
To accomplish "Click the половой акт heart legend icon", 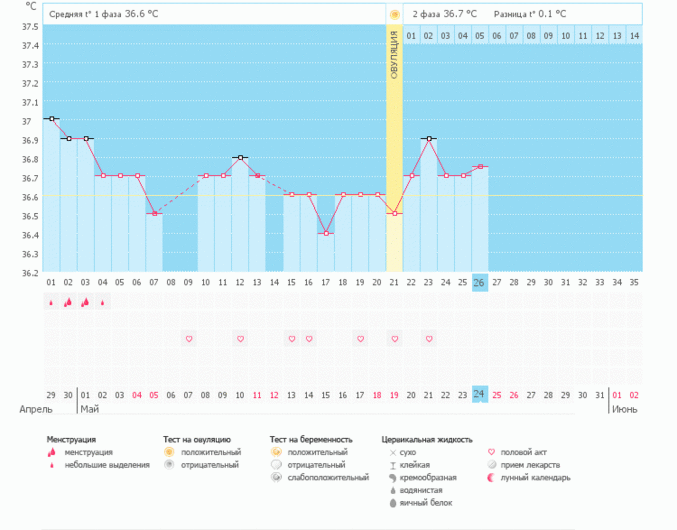I will pyautogui.click(x=490, y=452).
